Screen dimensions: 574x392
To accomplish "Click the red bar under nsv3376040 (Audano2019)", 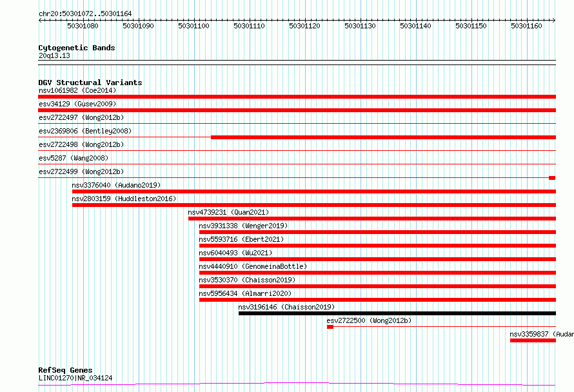I will 314,191.
